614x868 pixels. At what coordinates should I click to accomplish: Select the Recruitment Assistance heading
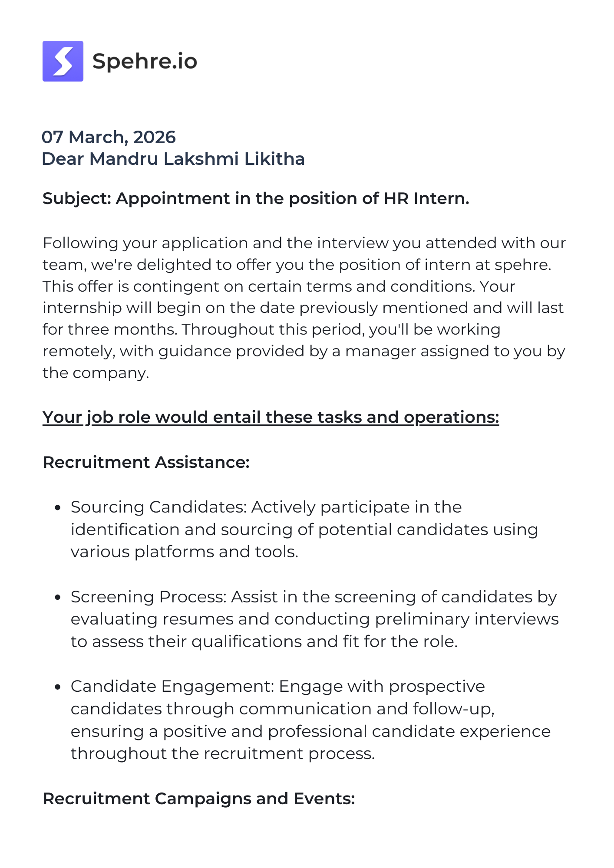tap(146, 462)
